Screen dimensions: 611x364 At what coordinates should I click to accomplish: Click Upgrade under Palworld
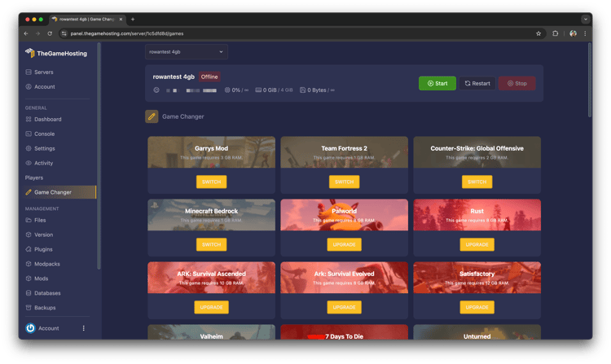coord(344,244)
